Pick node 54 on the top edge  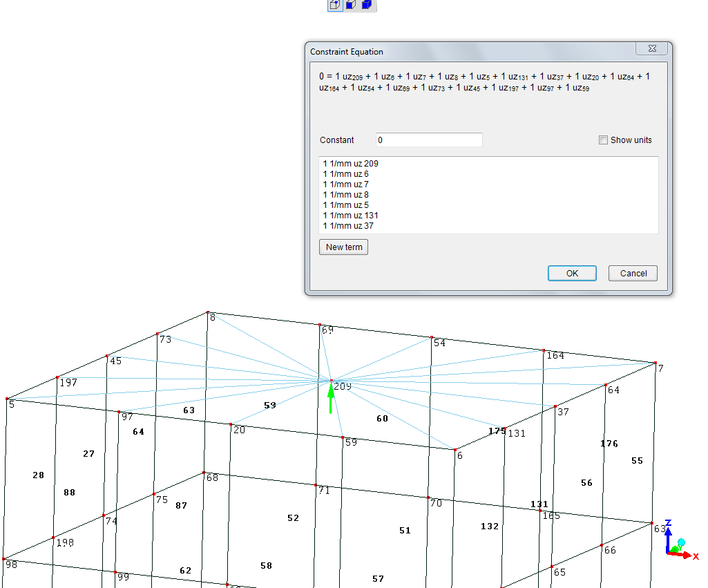pyautogui.click(x=432, y=337)
